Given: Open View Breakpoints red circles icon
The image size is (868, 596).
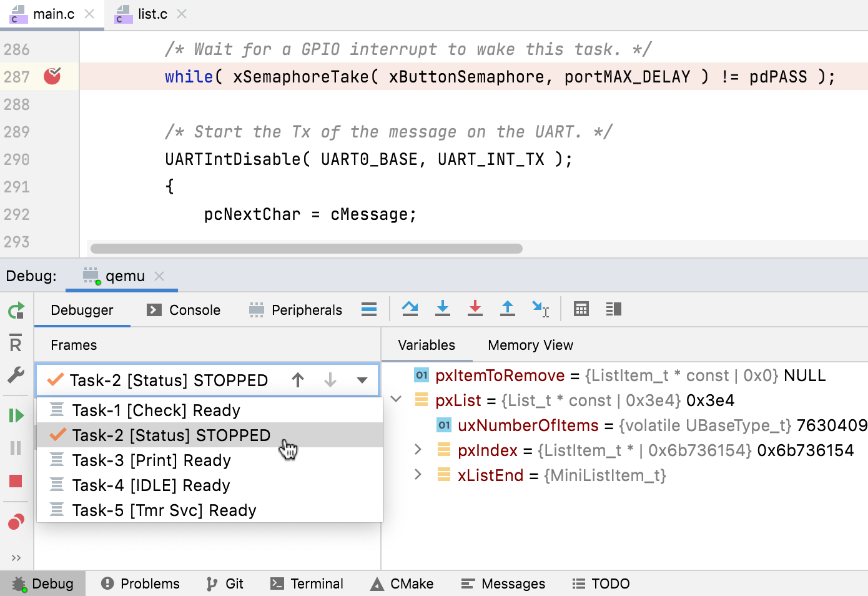Looking at the screenshot, I should point(16,522).
